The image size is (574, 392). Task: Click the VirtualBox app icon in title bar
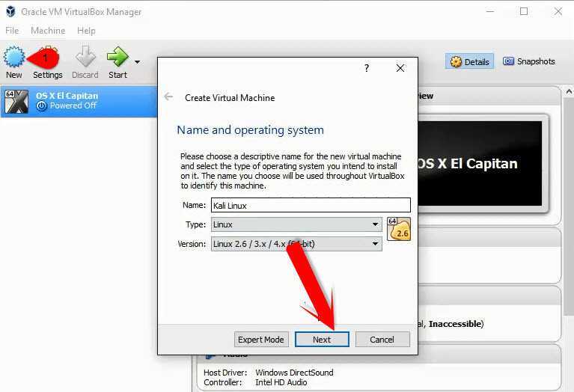pos(10,11)
